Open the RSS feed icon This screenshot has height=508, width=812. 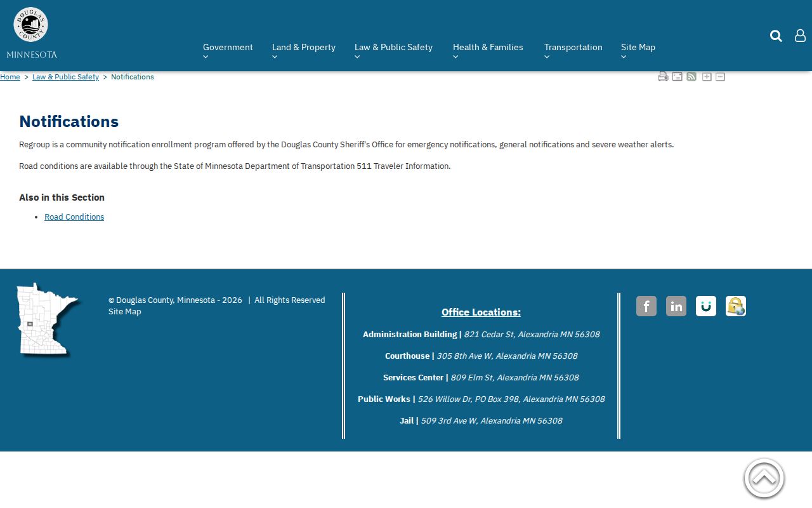[691, 77]
